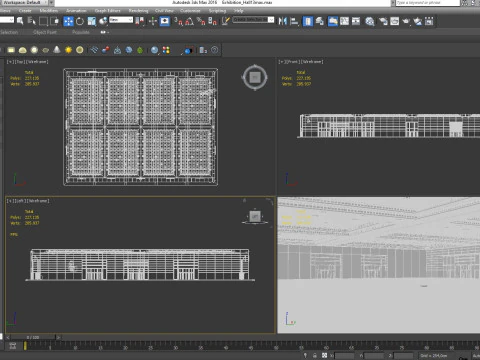Open the Layer Explorer icon
This screenshot has height=360, width=480.
(x=320, y=21)
